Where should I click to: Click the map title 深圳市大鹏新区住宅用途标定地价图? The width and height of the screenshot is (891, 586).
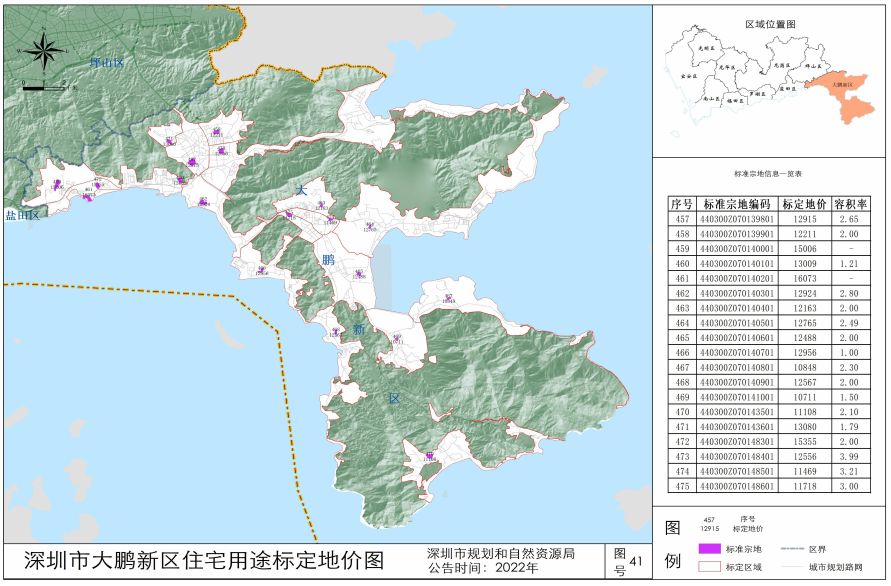[x=203, y=560]
